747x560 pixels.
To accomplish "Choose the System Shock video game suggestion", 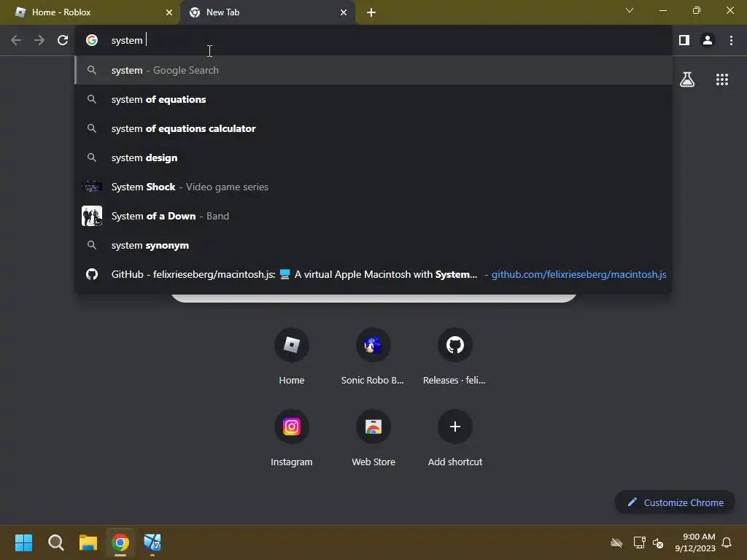I will pyautogui.click(x=373, y=187).
